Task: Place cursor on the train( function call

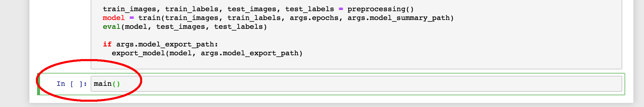Action: [149, 18]
